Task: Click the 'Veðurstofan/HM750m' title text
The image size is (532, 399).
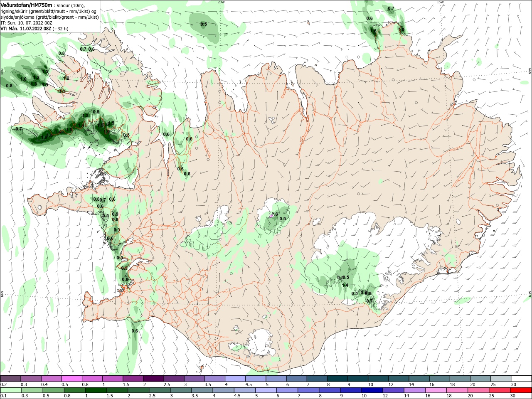Action: 26,5
